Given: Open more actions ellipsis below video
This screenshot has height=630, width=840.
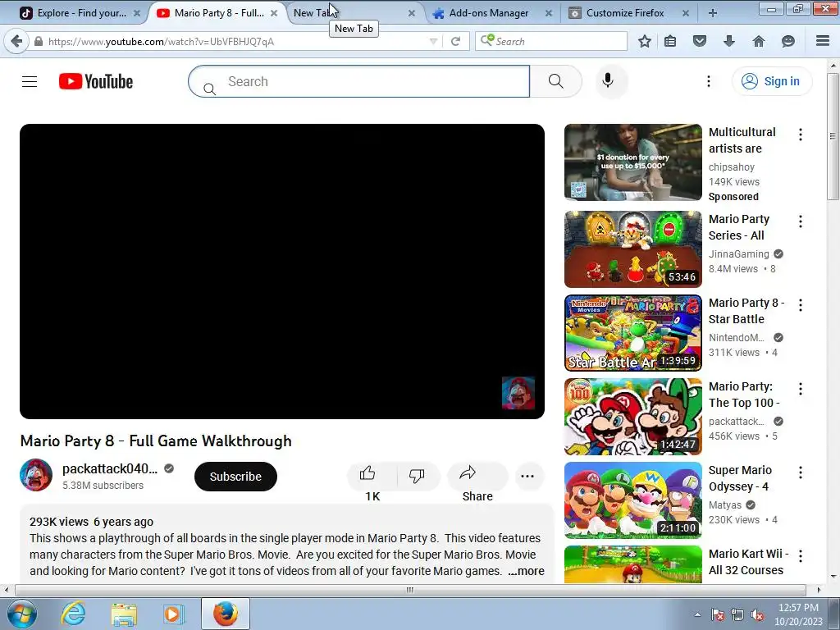Looking at the screenshot, I should pos(527,477).
